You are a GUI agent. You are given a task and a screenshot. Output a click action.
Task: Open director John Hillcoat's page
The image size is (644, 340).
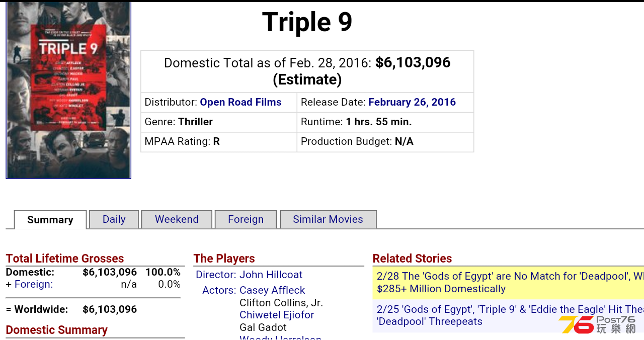click(271, 275)
